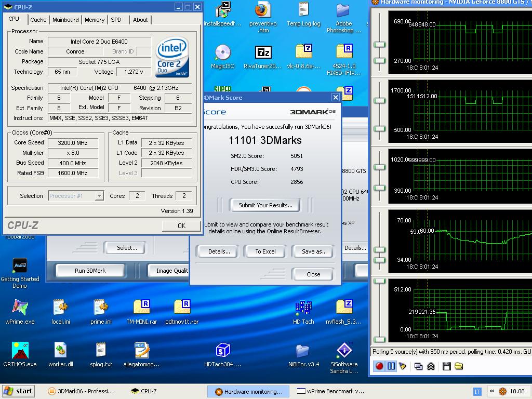Click the processor Name field in CPU-Z

tap(99, 42)
